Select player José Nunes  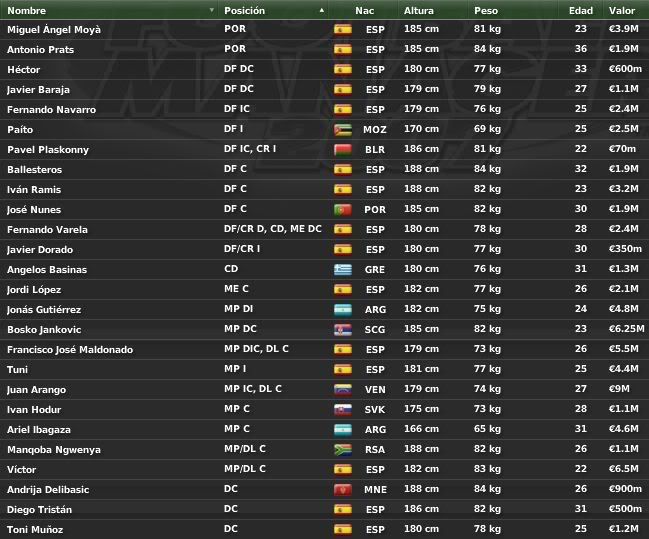(34, 210)
